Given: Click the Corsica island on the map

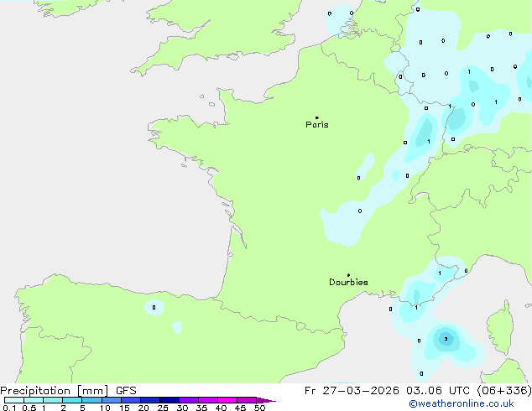Looking at the screenshot, I should 501,328.
